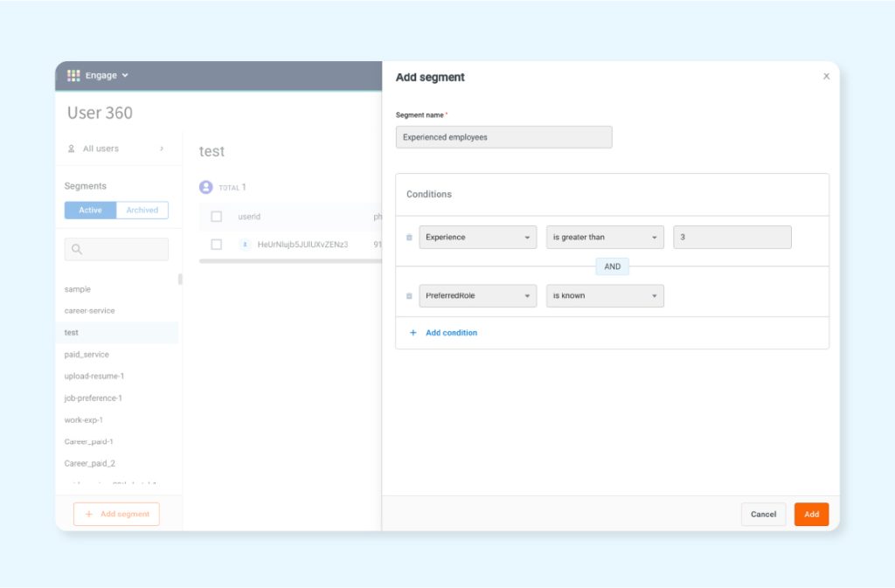Click the Cancel button
The height and width of the screenshot is (588, 895).
tap(763, 515)
